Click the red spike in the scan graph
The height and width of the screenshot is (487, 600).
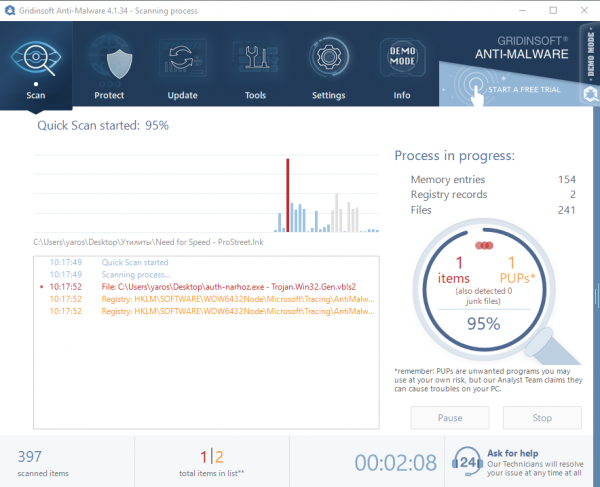pos(288,195)
